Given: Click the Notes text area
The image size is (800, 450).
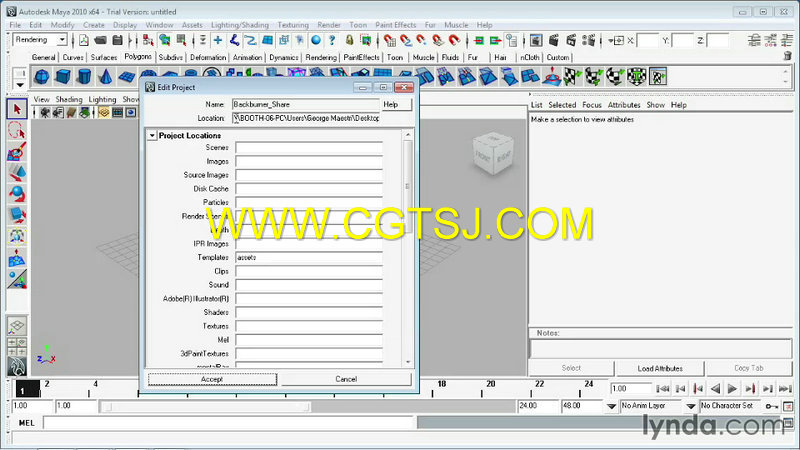Looking at the screenshot, I should click(x=661, y=349).
